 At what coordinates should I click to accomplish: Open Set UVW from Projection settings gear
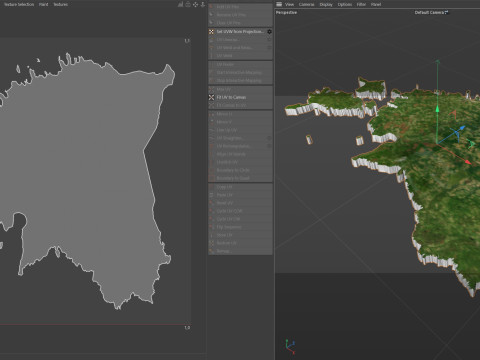click(269, 32)
